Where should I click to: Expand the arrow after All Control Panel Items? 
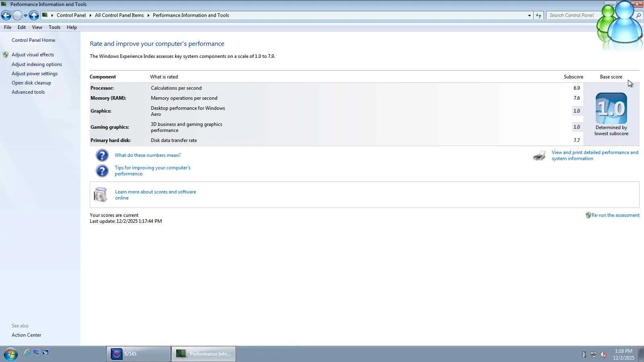(x=148, y=15)
